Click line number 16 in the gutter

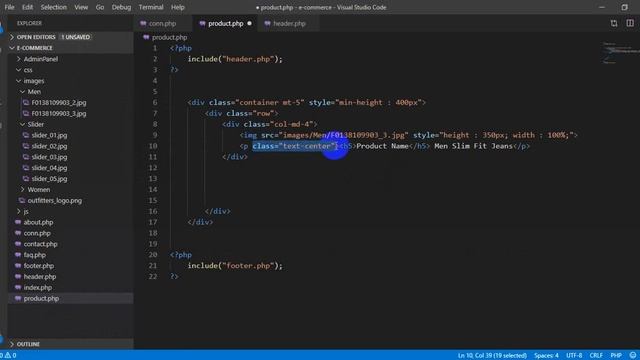pyautogui.click(x=153, y=211)
